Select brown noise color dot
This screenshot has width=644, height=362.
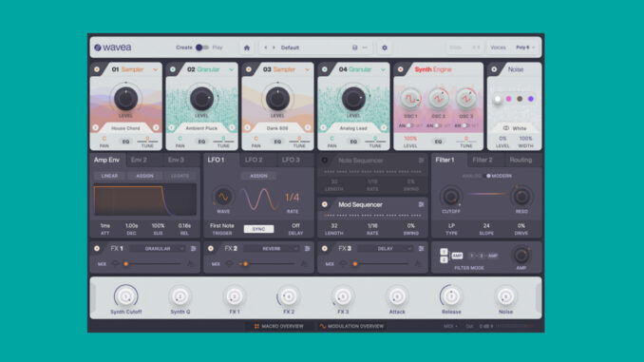(x=520, y=99)
